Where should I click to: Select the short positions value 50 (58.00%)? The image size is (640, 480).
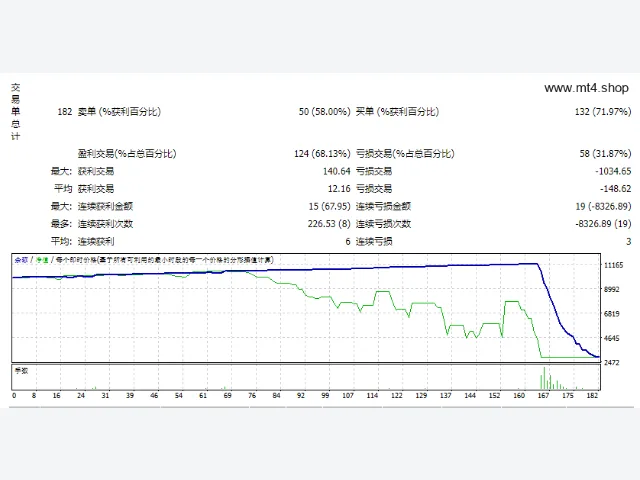[324, 111]
